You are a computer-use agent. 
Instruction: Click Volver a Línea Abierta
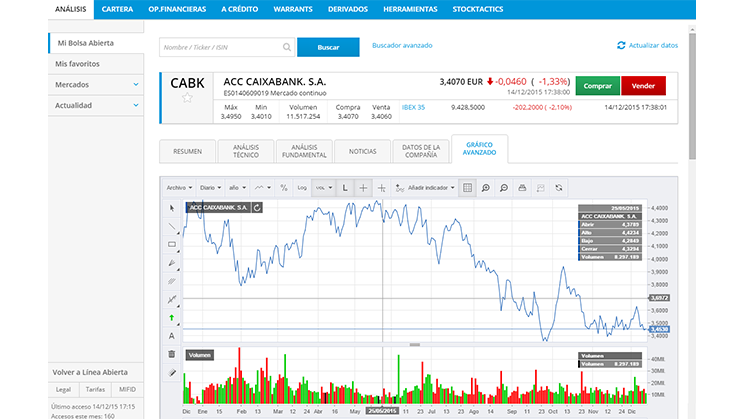tap(90, 372)
